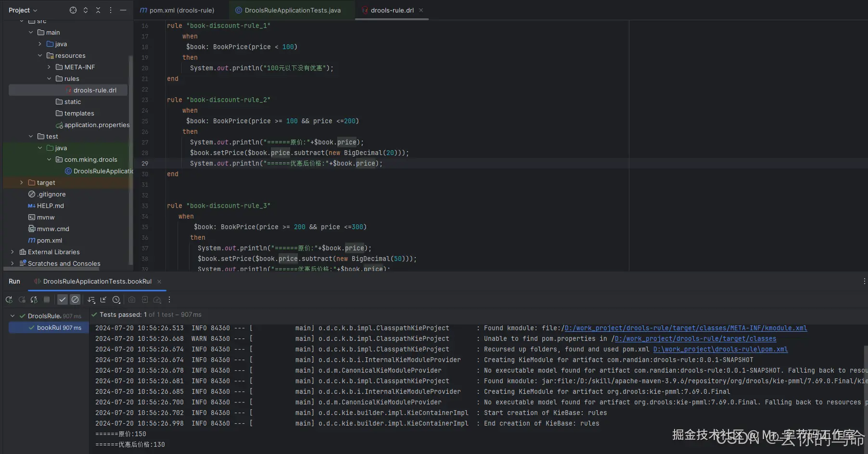The width and height of the screenshot is (868, 454).
Task: Collapse the DroolsRule test results node
Action: [x=12, y=316]
